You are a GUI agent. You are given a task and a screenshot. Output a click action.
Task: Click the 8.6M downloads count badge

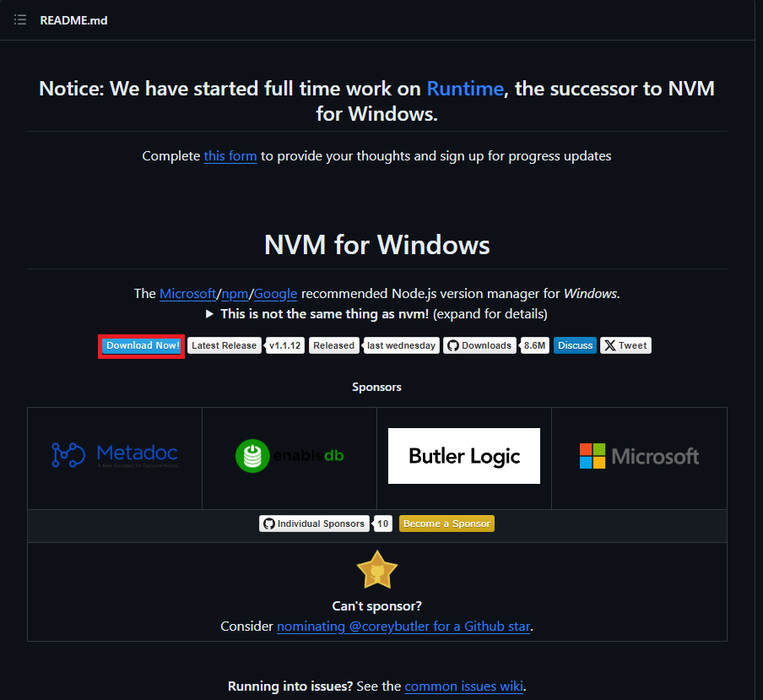click(x=535, y=345)
